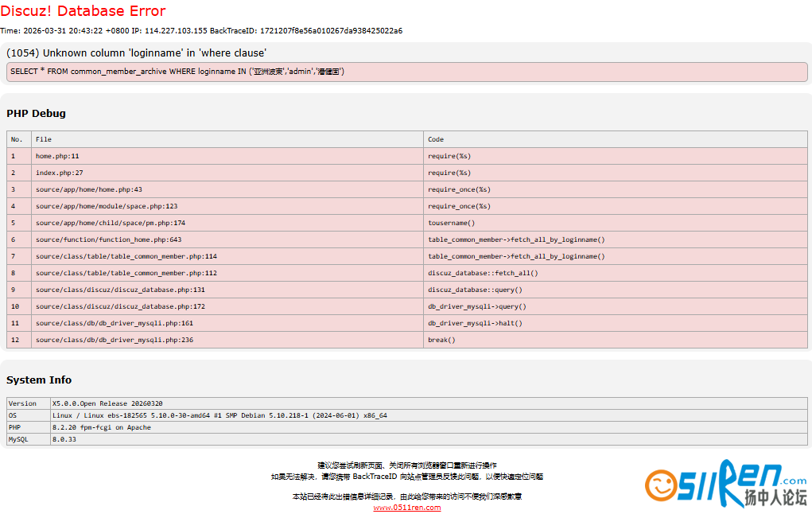This screenshot has height=514, width=812.
Task: Select table_common_member.php:112 file cell
Action: pyautogui.click(x=227, y=273)
